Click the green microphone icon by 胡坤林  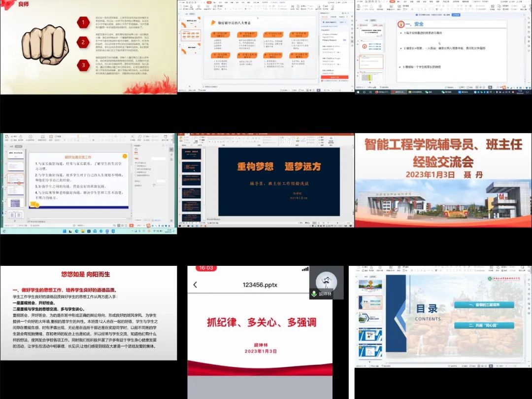tap(314, 294)
